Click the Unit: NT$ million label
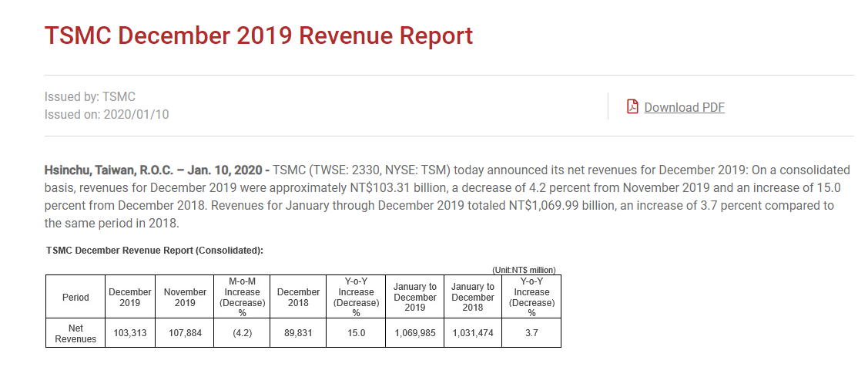 (x=523, y=270)
